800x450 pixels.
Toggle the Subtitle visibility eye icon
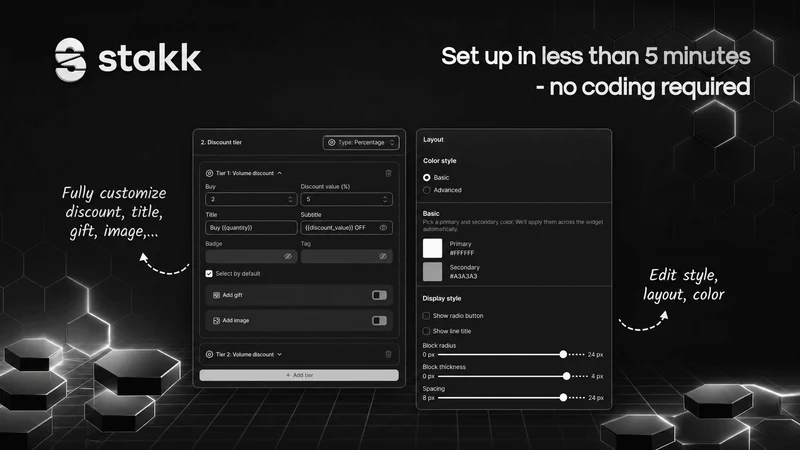383,228
